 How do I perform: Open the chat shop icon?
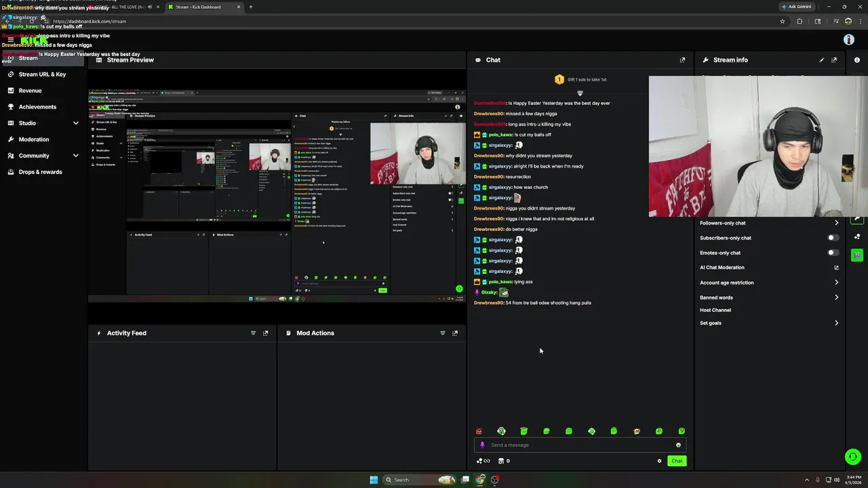click(x=501, y=461)
